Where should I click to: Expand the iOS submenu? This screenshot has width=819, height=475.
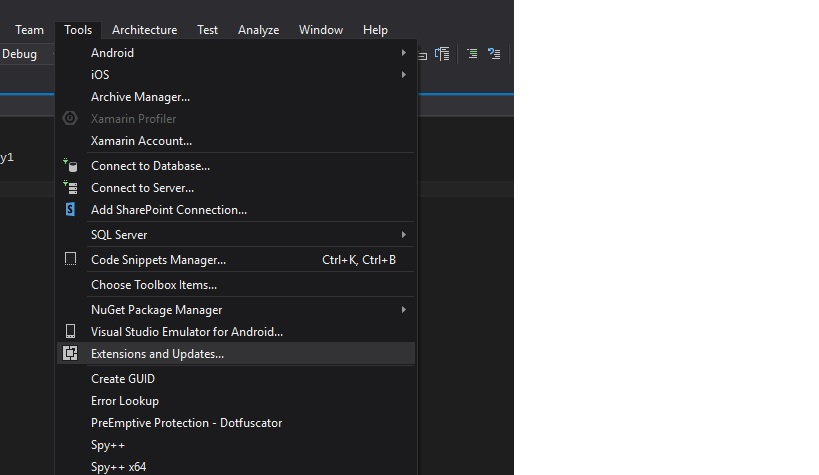coord(236,75)
